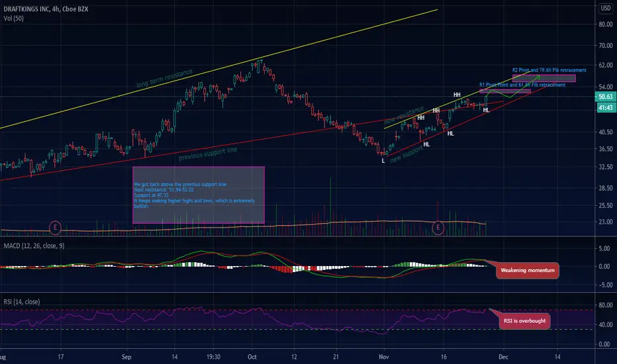
Task: Click the 'RSI is overbought' callout
Action: point(524,321)
